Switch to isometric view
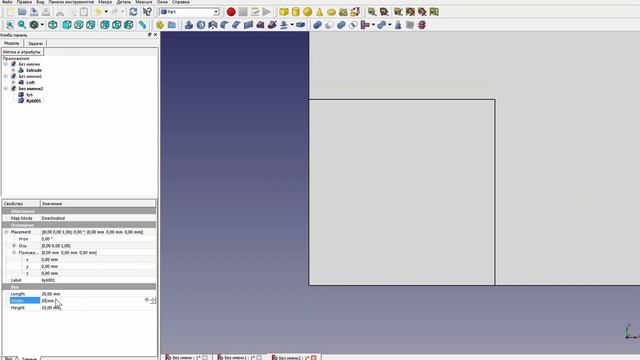Screen dimensions: 640x360 53,25
